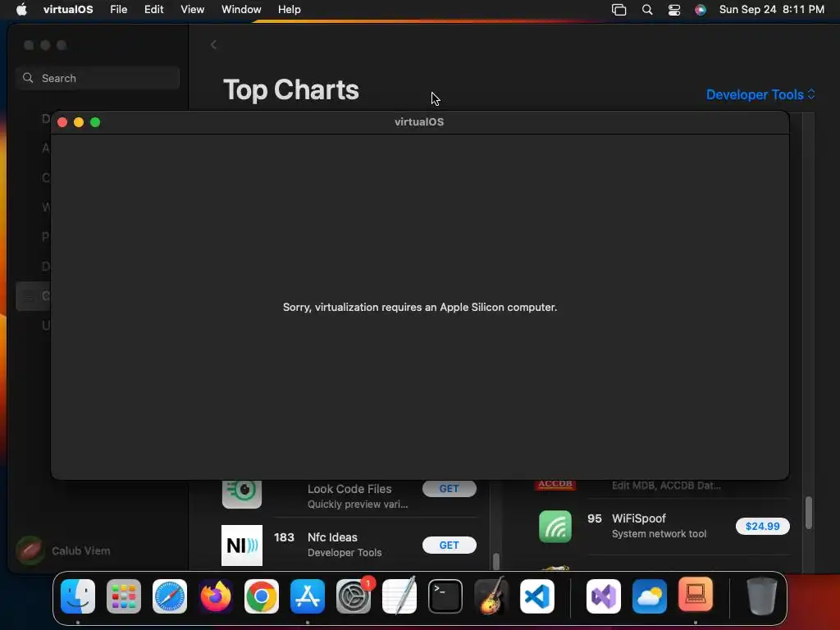Switch to App Store in the Dock

308,596
